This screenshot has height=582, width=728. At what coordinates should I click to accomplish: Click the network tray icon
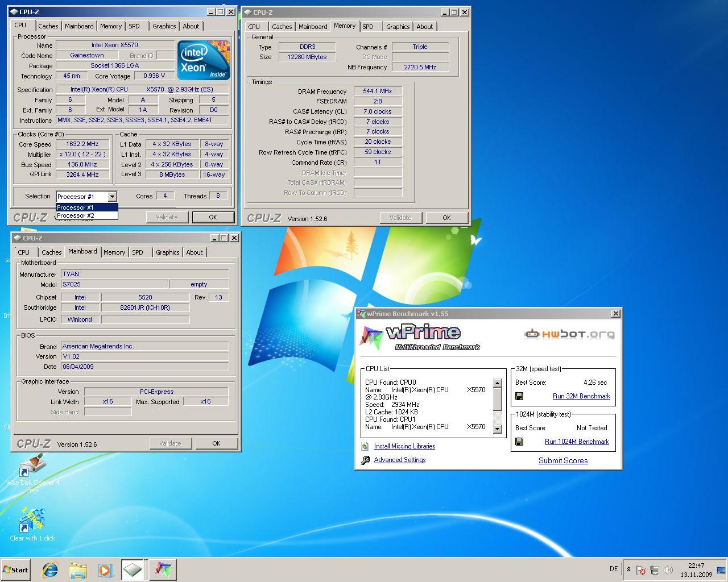click(655, 569)
